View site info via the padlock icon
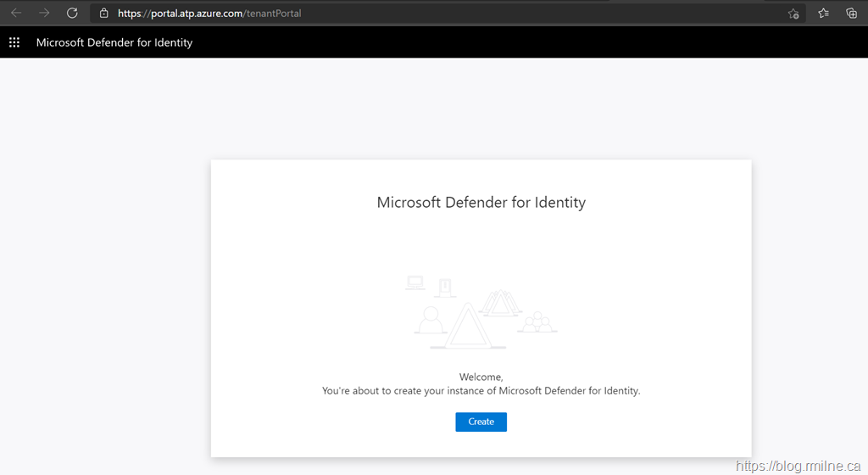 pos(103,14)
